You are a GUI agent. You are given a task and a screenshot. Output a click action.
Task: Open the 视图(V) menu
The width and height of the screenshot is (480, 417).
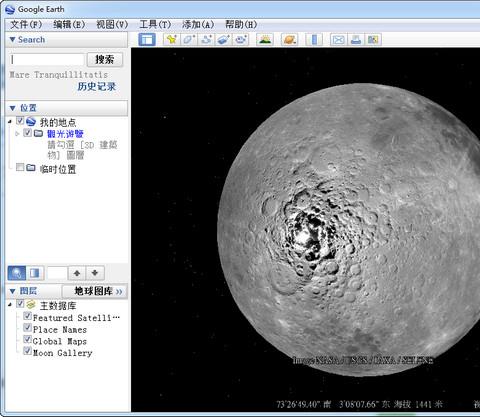coord(112,24)
